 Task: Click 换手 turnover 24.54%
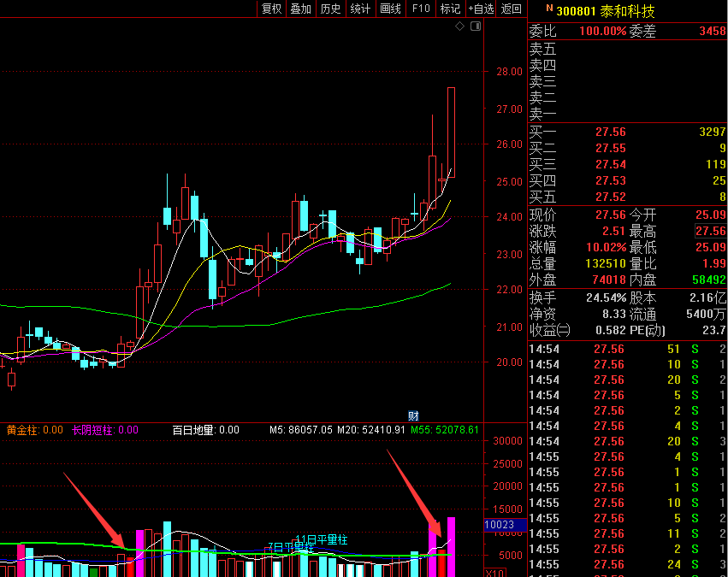(x=607, y=297)
